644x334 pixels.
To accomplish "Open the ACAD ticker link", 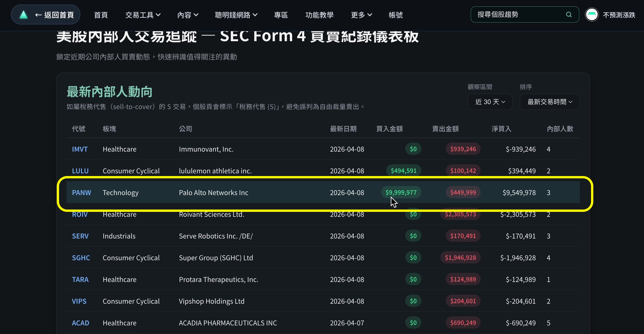I will 81,323.
